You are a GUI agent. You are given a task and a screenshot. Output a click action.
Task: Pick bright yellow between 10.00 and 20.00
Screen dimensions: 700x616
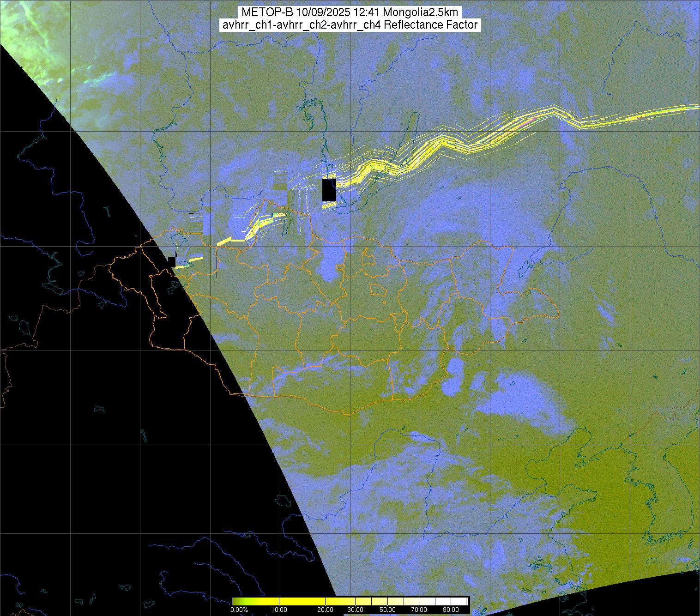[302, 601]
